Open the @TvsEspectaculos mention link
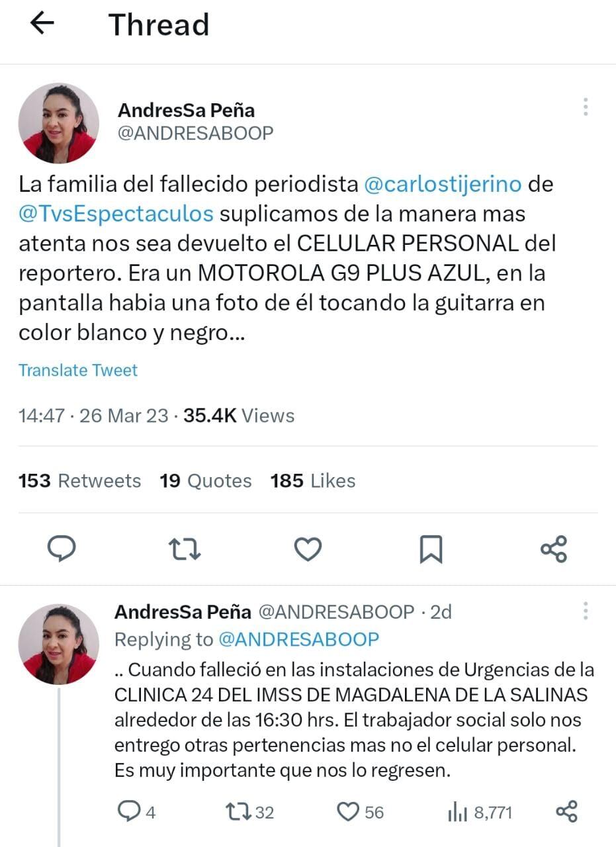Viewport: 616px width, 847px height. tap(116, 214)
